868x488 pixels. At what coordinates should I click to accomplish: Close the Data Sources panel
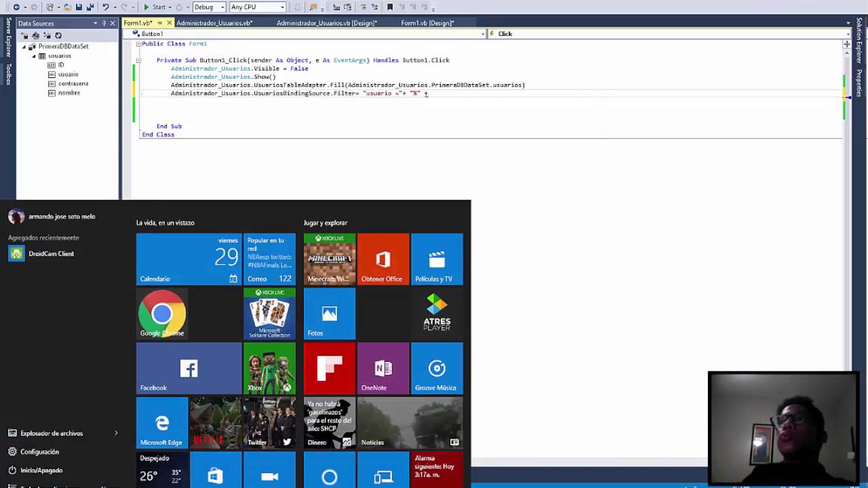(113, 23)
